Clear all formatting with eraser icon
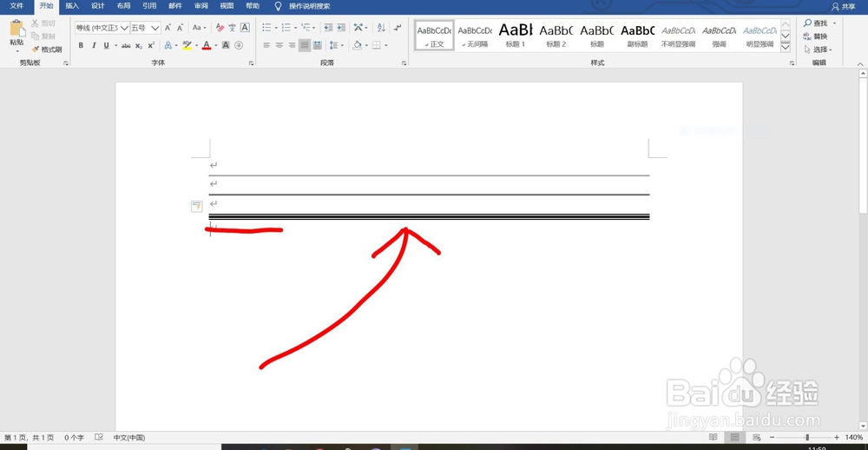 (x=220, y=28)
